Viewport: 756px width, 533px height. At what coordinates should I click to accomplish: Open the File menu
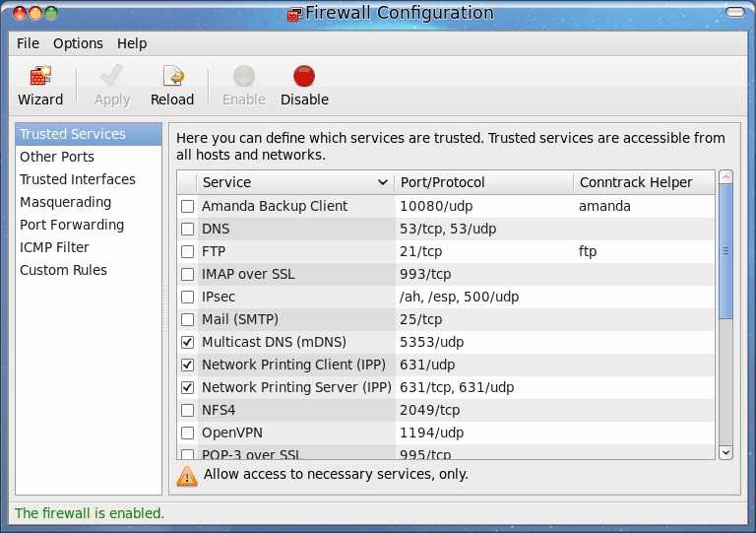point(28,43)
